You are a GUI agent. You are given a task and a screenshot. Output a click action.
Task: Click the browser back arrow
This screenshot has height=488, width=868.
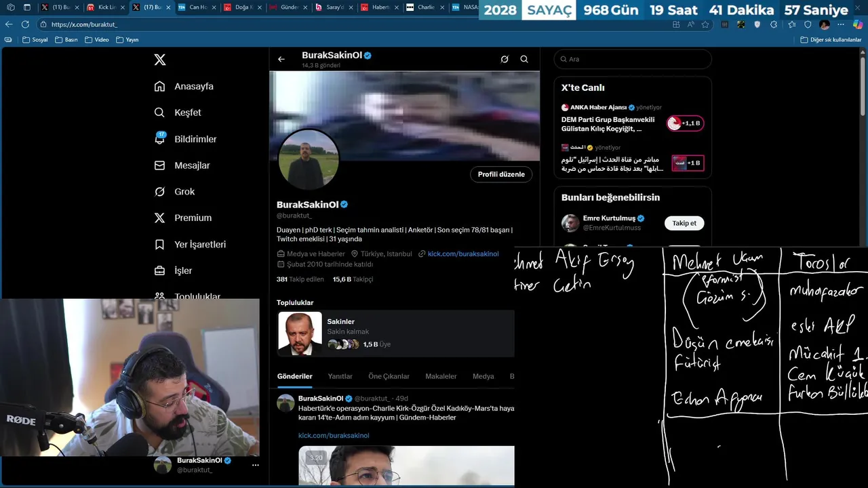pos(9,24)
